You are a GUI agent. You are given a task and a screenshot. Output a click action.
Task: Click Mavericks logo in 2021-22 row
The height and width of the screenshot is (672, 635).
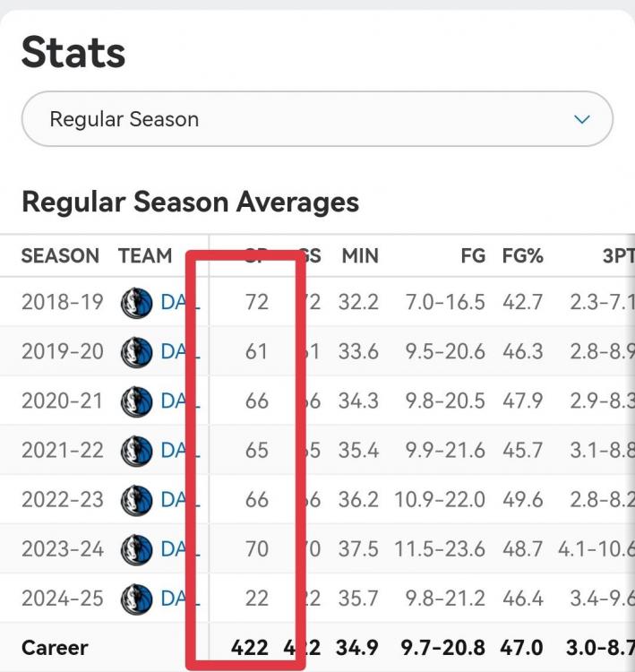[137, 451]
